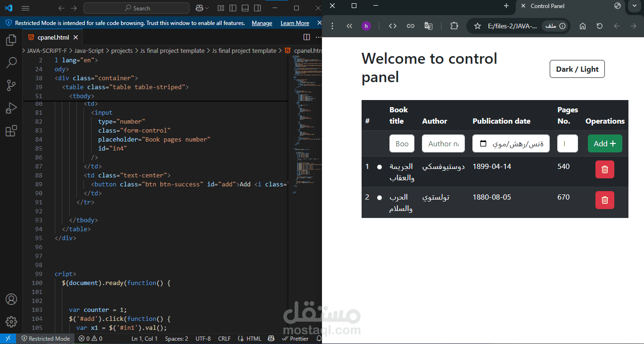Go back in VS Code navigation history
Viewport: 644px width, 344px height.
click(x=61, y=8)
